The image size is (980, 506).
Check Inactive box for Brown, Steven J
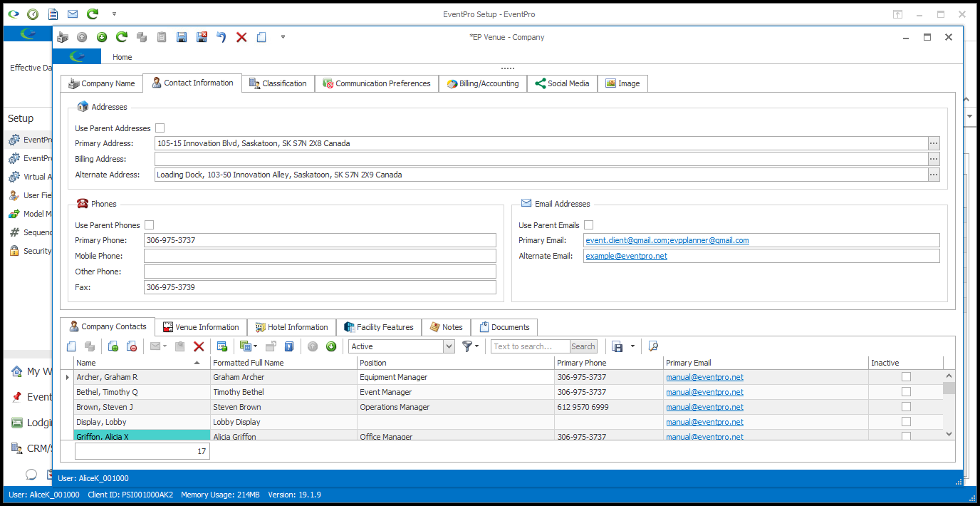tap(907, 407)
